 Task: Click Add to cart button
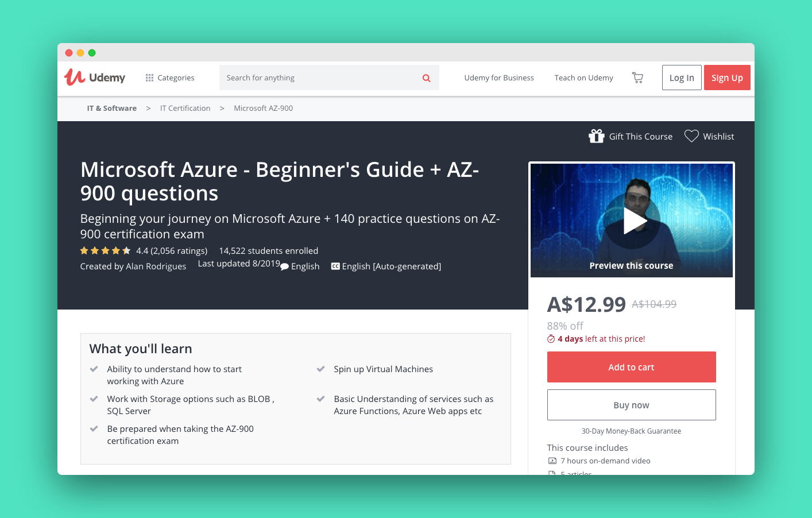tap(632, 367)
